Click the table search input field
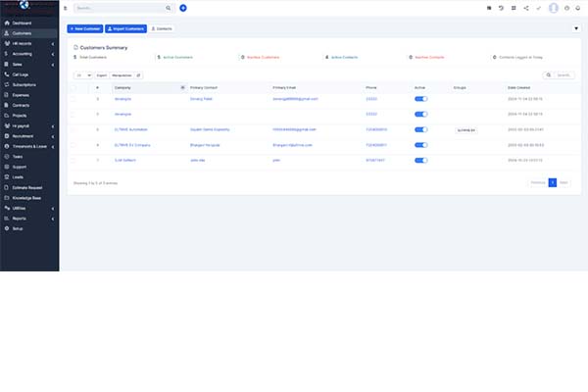This screenshot has width=588, height=392. tap(563, 75)
